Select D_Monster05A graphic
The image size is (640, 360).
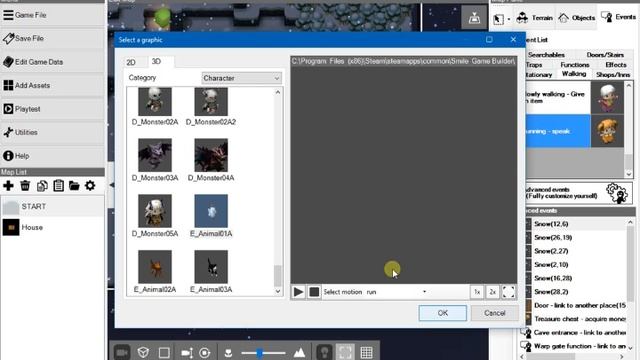coord(155,216)
